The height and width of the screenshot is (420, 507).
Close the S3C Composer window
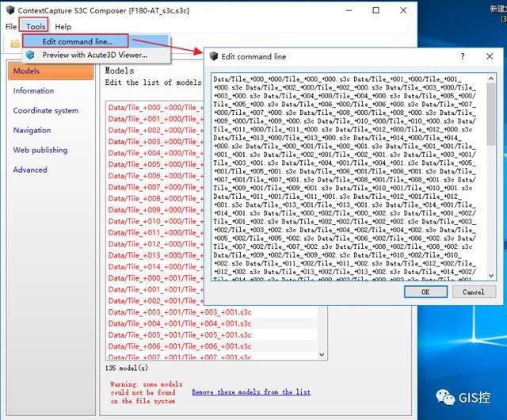tap(403, 10)
